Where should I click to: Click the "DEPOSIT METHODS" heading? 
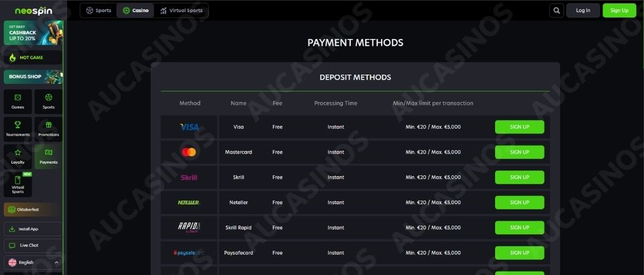click(356, 77)
